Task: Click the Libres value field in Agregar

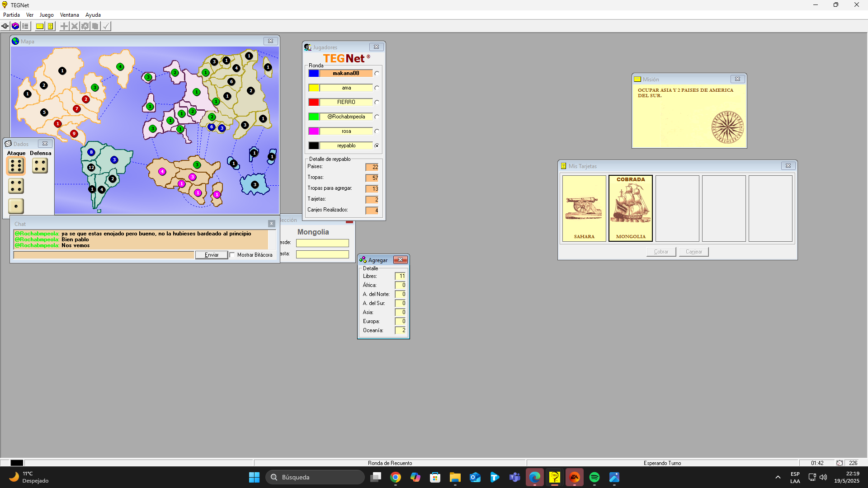Action: coord(400,276)
